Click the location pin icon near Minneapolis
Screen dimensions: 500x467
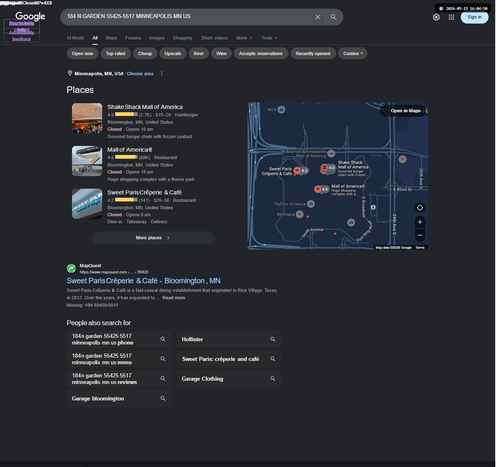click(x=70, y=73)
